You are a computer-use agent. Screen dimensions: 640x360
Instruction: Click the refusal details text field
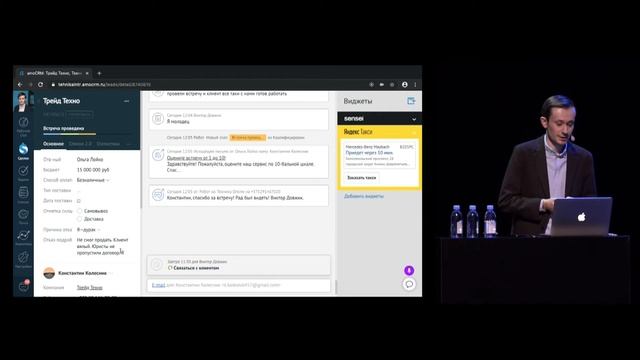click(102, 247)
